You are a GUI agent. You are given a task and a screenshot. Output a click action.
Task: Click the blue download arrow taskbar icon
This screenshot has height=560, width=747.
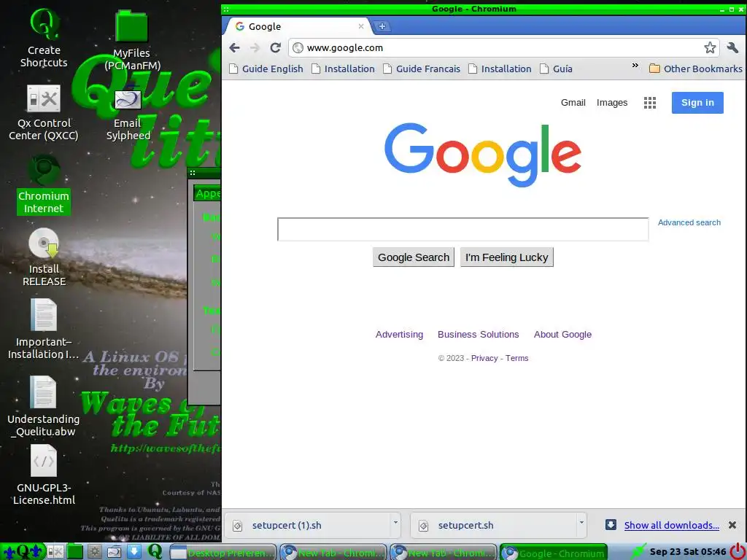(x=134, y=551)
